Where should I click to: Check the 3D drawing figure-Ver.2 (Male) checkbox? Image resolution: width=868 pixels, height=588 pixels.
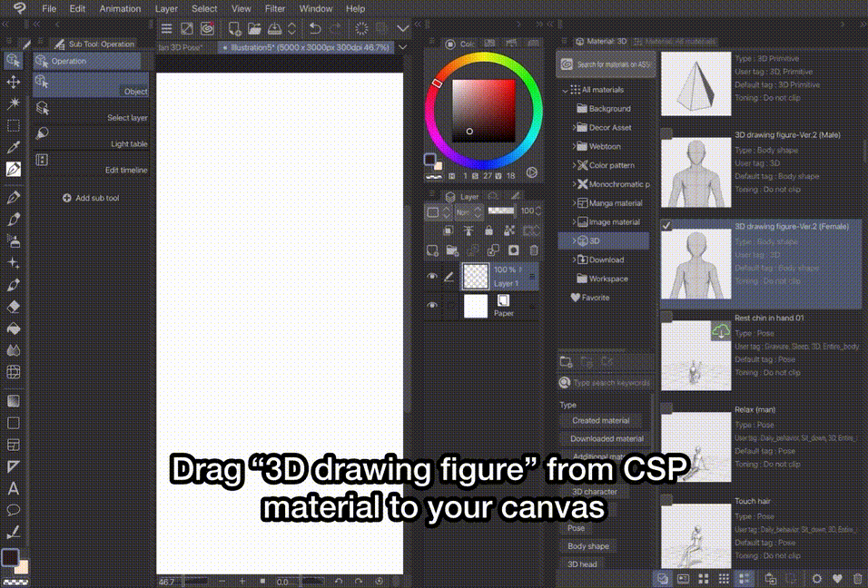(x=666, y=133)
